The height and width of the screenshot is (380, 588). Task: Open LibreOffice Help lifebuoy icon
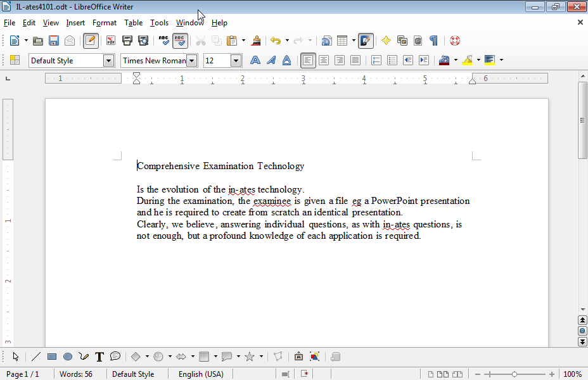455,41
